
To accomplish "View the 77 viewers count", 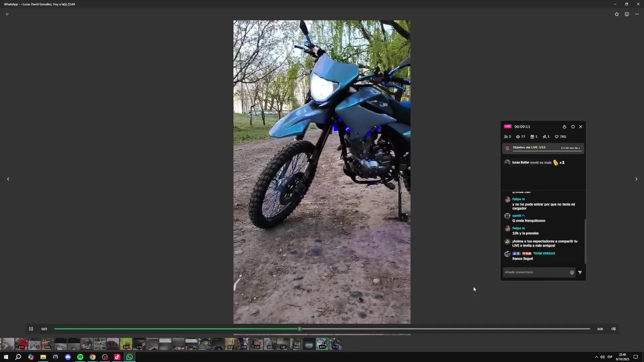I will [x=521, y=137].
